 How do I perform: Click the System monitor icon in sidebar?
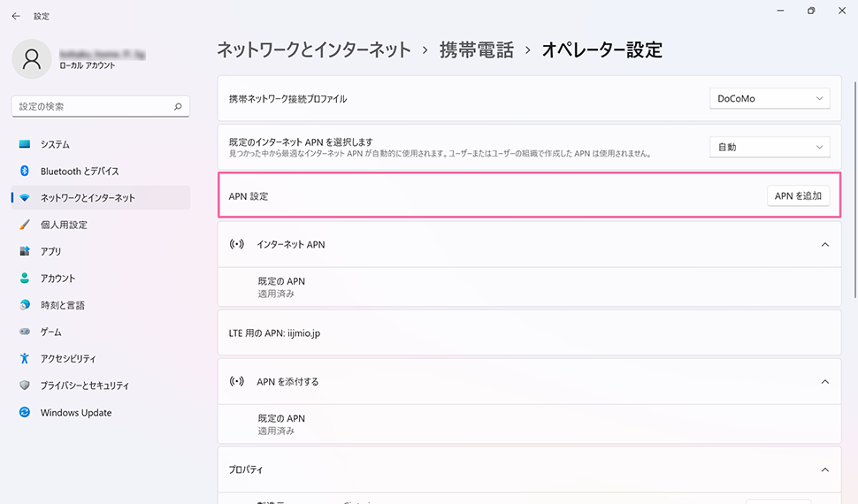pos(25,144)
